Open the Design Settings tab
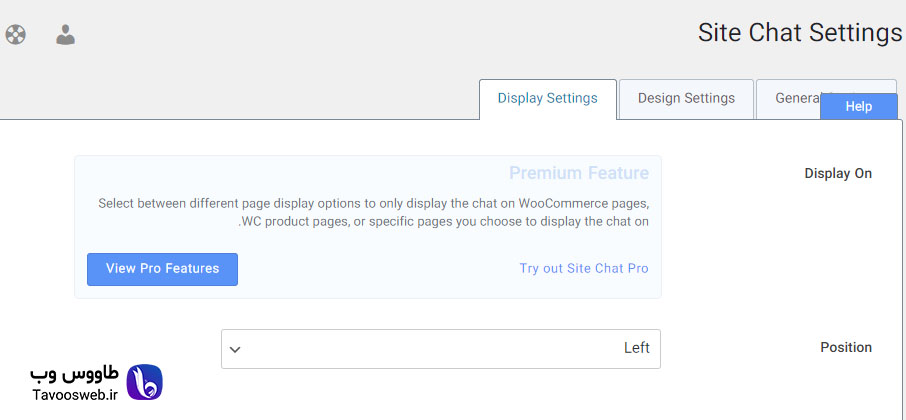 pyautogui.click(x=686, y=99)
